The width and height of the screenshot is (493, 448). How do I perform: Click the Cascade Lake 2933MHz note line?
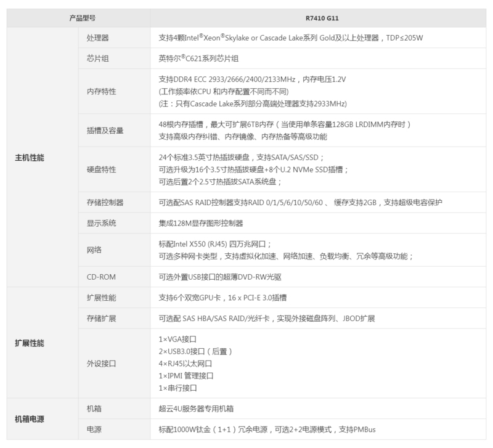253,104
